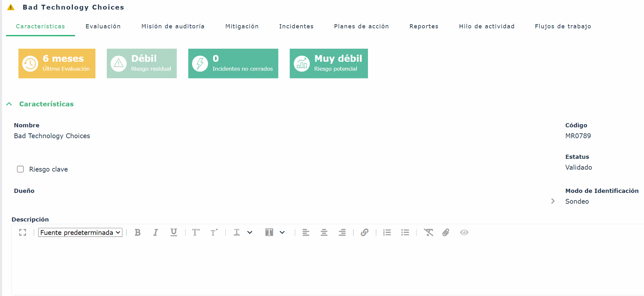Click the Validado status value
The image size is (644, 296).
click(x=579, y=167)
